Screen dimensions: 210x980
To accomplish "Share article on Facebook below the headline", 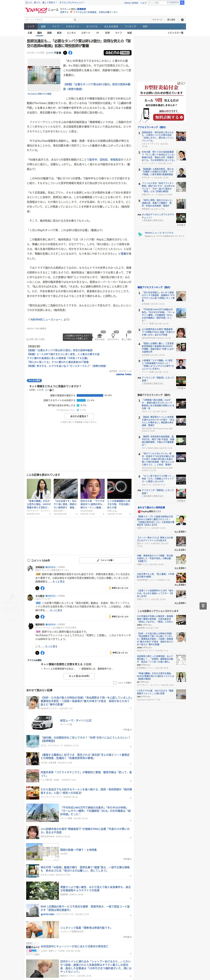I will pos(70,53).
